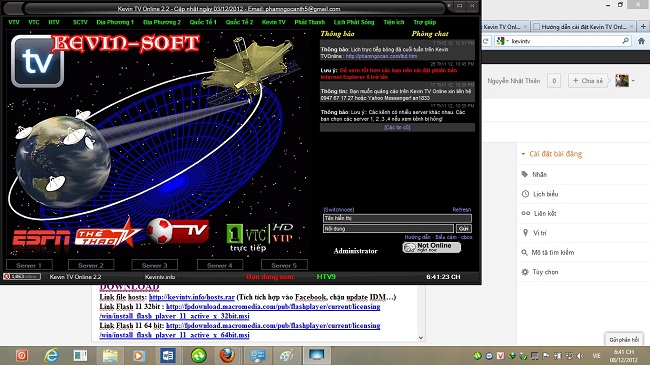Open the VTV channel menu
Viewport: 650px width, 365px height.
click(14, 22)
